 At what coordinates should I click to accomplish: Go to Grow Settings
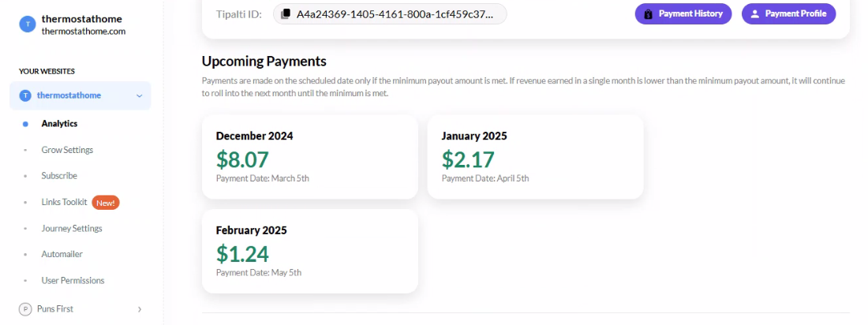[67, 150]
